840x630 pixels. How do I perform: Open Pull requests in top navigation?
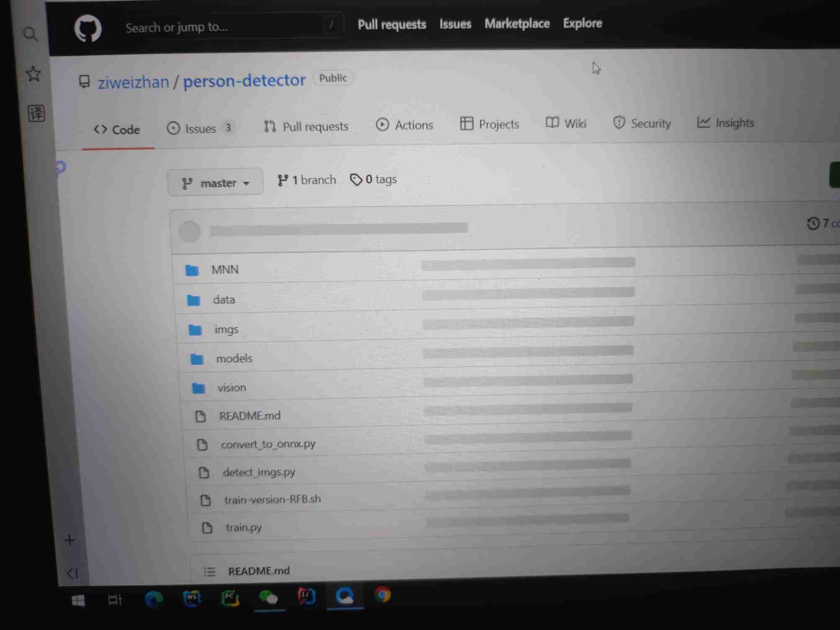click(x=392, y=24)
